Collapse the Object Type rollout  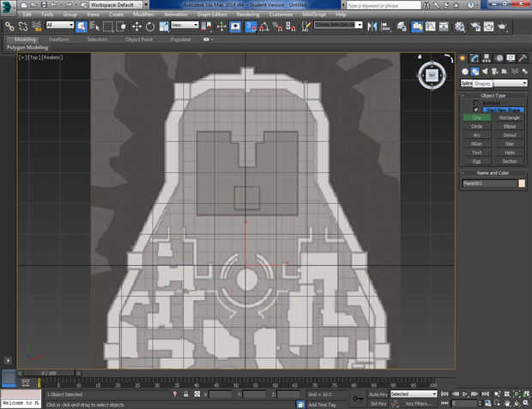(x=493, y=95)
